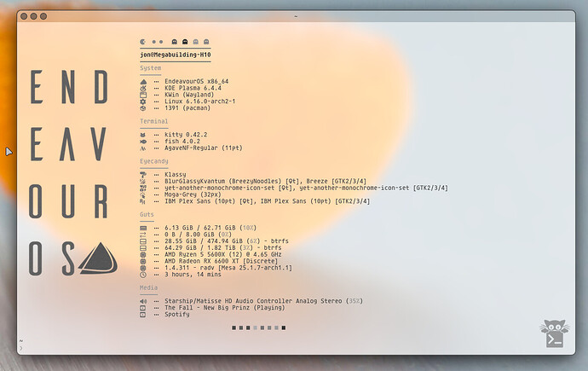Click the theme icon beside BlurGlassyKvantum
Image resolution: width=588 pixels, height=371 pixels.
tap(143, 181)
